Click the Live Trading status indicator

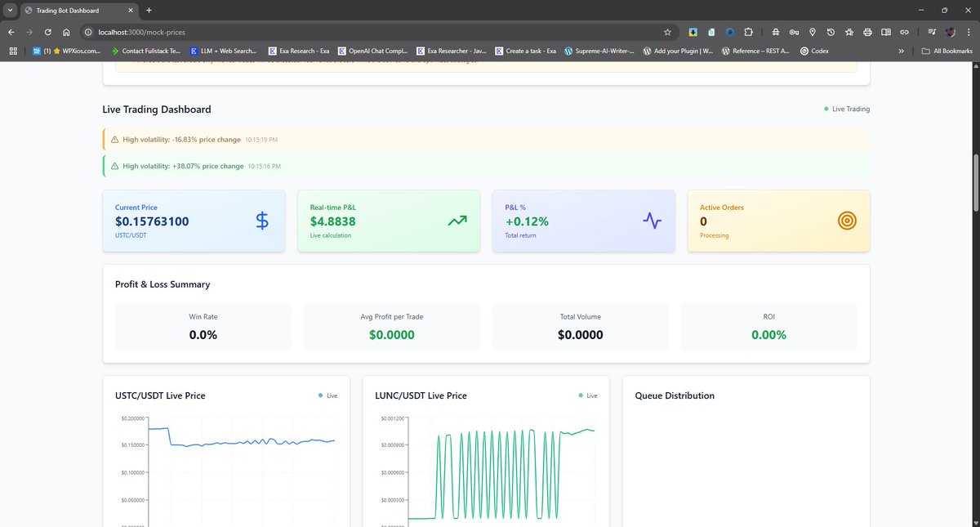847,109
